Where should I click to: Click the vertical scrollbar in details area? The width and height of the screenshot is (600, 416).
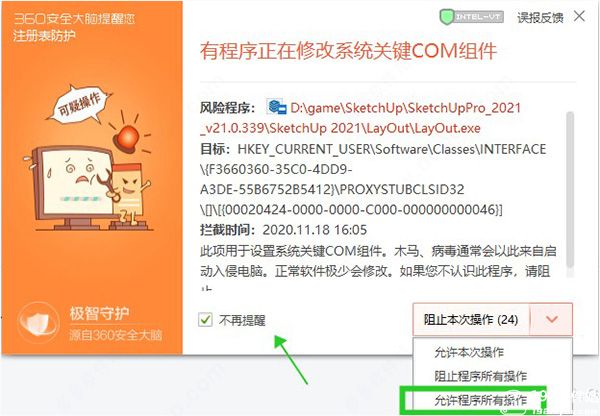(569, 189)
